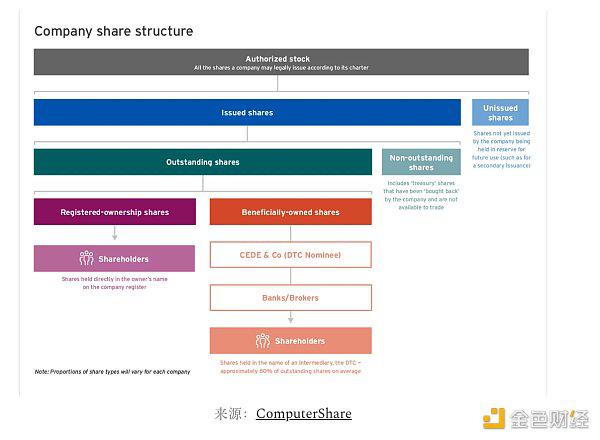
Task: Select the Registered-ownership shares box
Action: [115, 212]
